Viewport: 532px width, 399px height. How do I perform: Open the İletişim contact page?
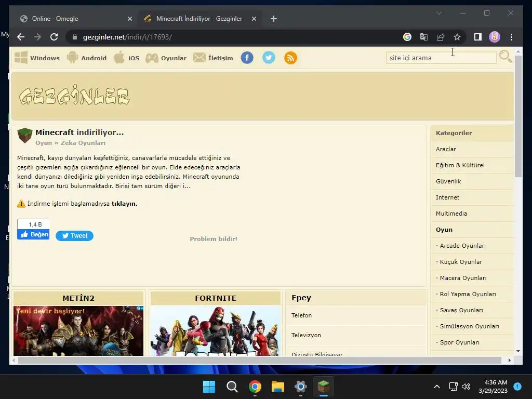point(212,58)
